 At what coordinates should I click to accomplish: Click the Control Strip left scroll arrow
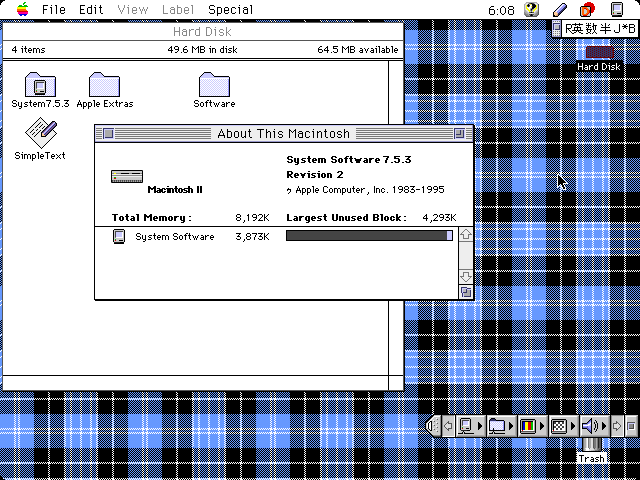[x=448, y=426]
